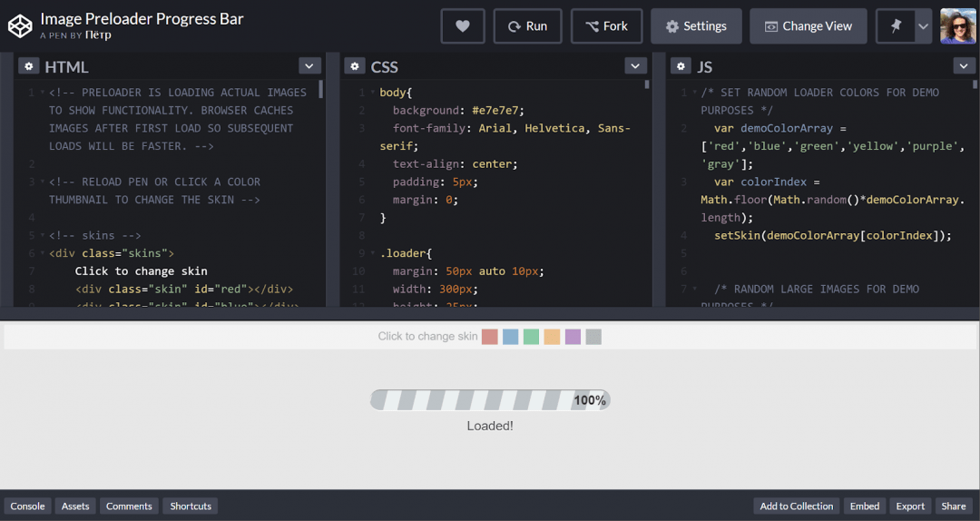Open HTML editor settings gear
The height and width of the screenshot is (521, 980).
(x=28, y=66)
